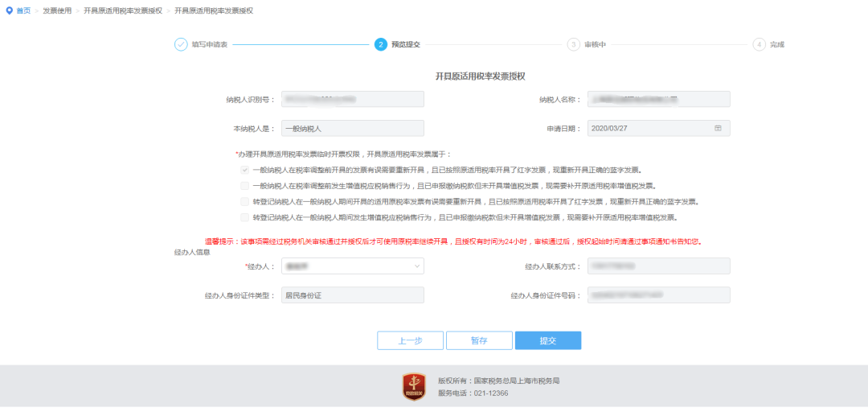Check 一般纳税人在税率调整前发生增值税应税销售行为 option
Viewport: 868px width, 416px height.
click(x=244, y=186)
